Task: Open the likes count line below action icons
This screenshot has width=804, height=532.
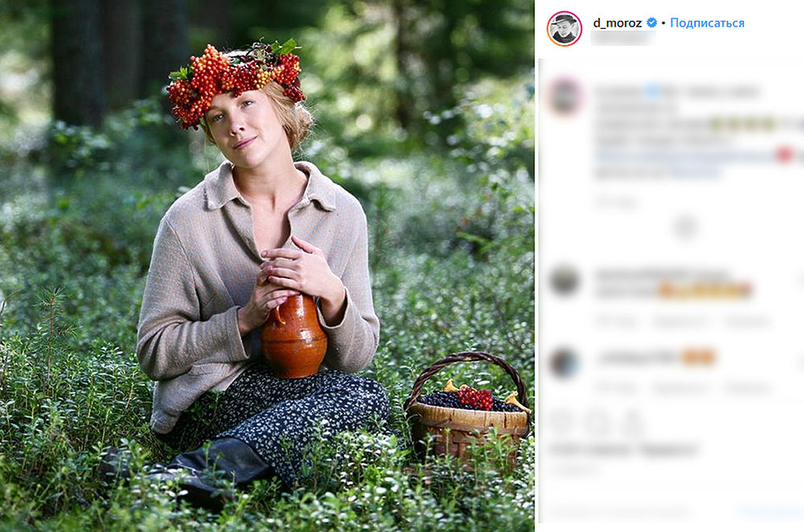Action: tap(624, 449)
